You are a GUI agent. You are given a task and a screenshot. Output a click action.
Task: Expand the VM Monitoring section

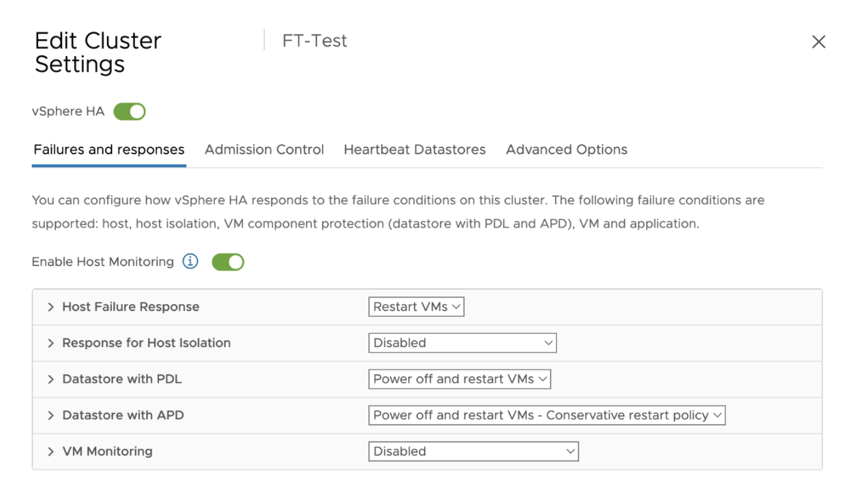(51, 452)
